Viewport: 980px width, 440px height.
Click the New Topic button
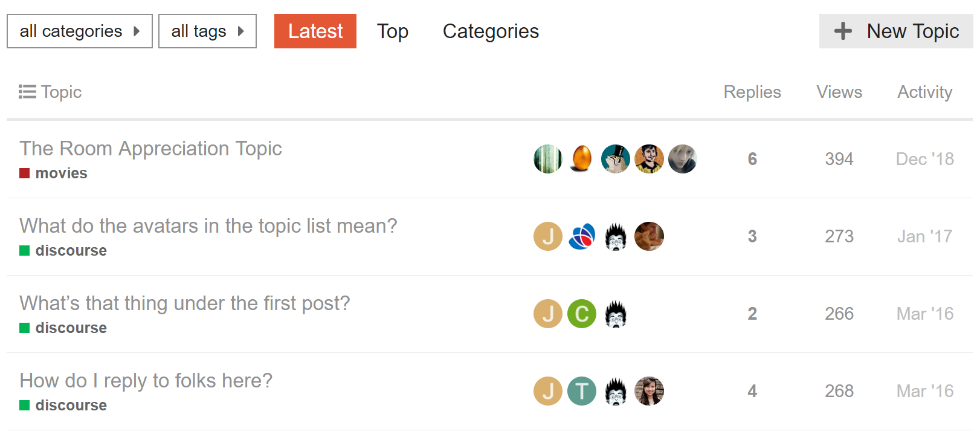point(895,31)
